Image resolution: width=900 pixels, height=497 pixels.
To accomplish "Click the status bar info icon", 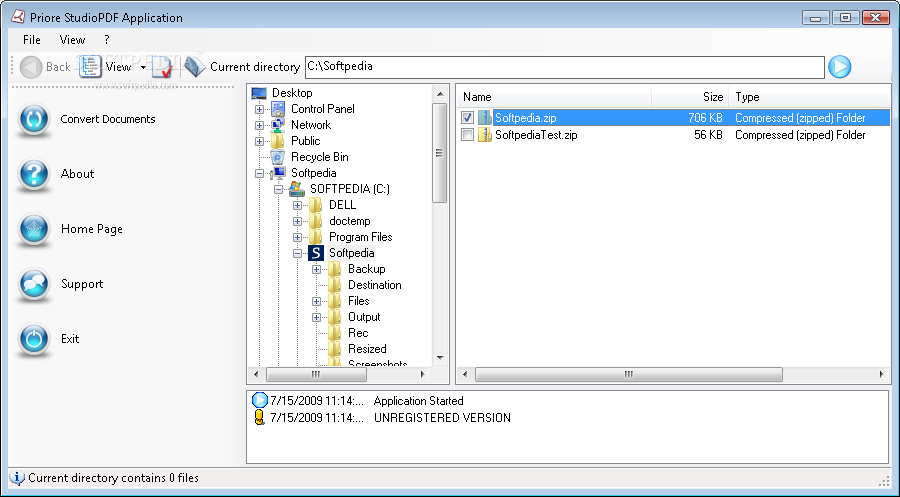I will (17, 477).
